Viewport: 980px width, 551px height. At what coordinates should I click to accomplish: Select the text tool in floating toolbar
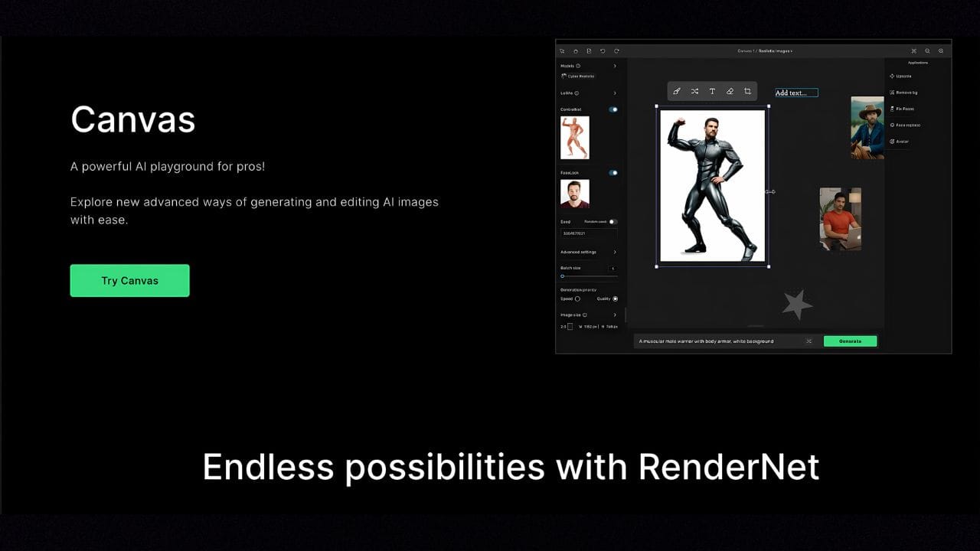click(712, 91)
